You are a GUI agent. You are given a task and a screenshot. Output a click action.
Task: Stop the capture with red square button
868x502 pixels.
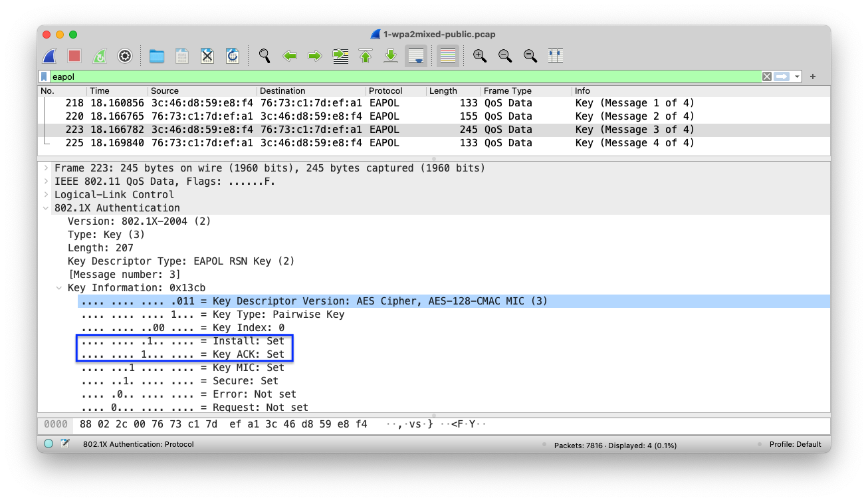pyautogui.click(x=74, y=56)
